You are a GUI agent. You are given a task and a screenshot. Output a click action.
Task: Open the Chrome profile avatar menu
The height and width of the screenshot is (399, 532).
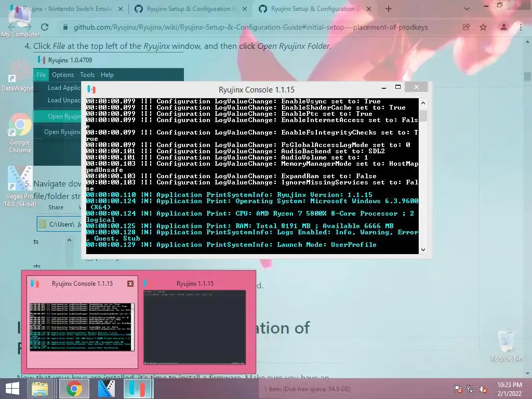click(x=504, y=27)
